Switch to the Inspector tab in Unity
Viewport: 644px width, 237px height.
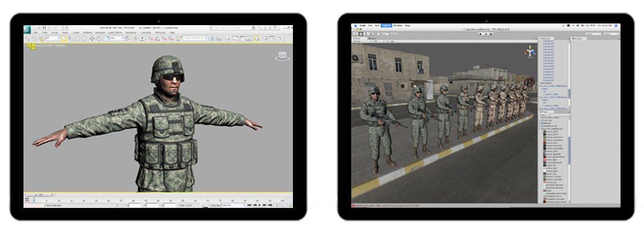(x=578, y=39)
